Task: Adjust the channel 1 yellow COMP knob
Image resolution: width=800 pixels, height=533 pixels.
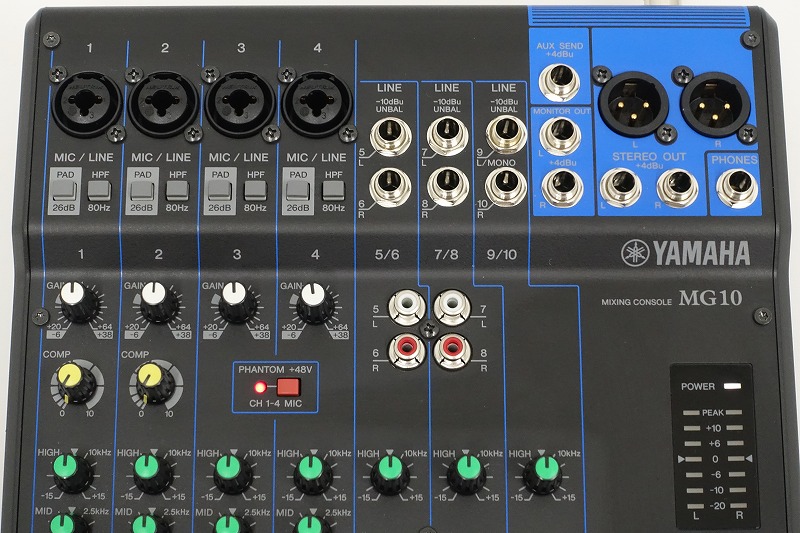Action: point(76,384)
